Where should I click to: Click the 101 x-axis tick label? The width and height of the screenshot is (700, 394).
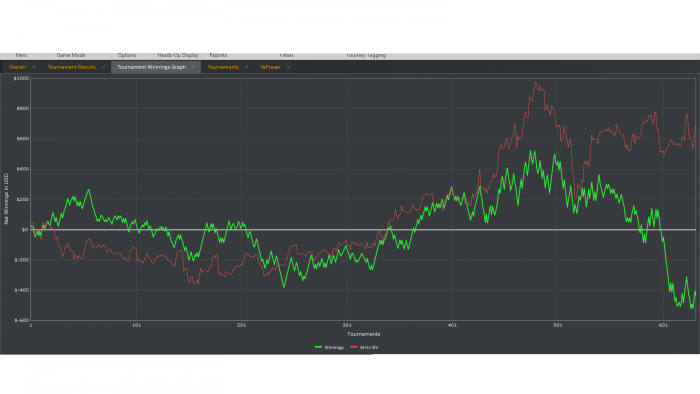[136, 325]
